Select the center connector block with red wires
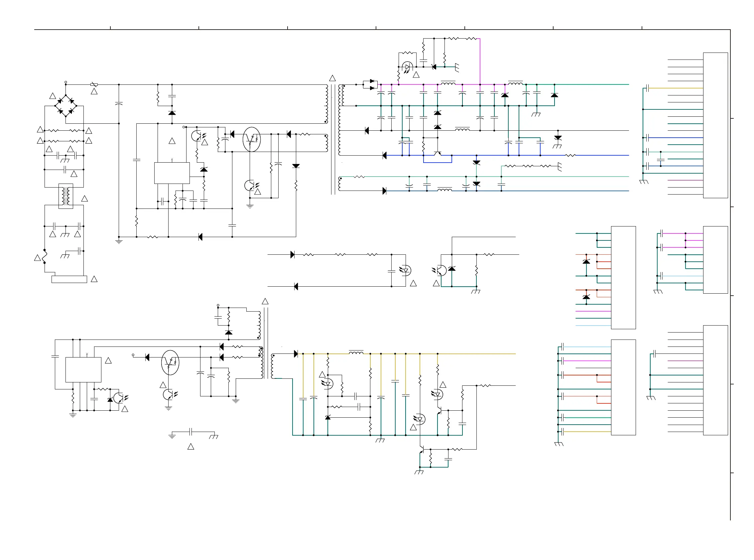 [x=623, y=277]
